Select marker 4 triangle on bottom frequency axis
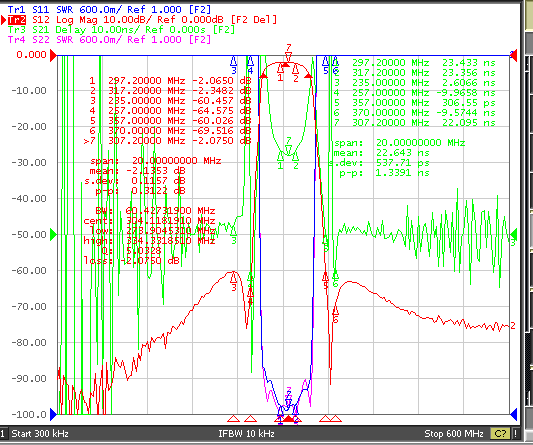The image size is (533, 445). (x=251, y=418)
